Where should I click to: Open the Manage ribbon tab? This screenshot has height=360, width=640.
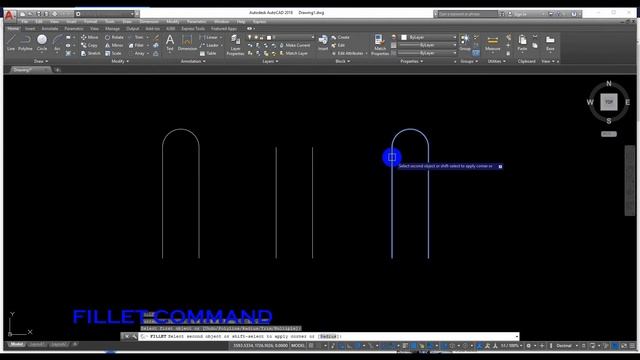pos(112,29)
